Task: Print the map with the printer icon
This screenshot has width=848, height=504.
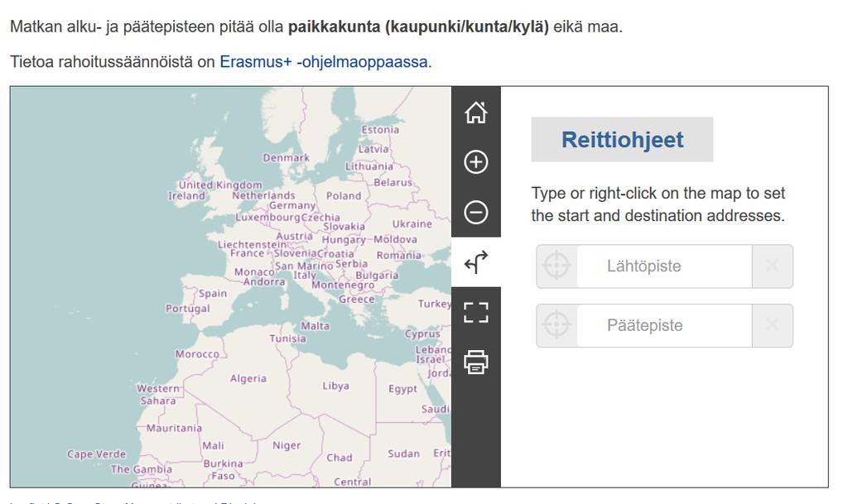Action: tap(476, 362)
